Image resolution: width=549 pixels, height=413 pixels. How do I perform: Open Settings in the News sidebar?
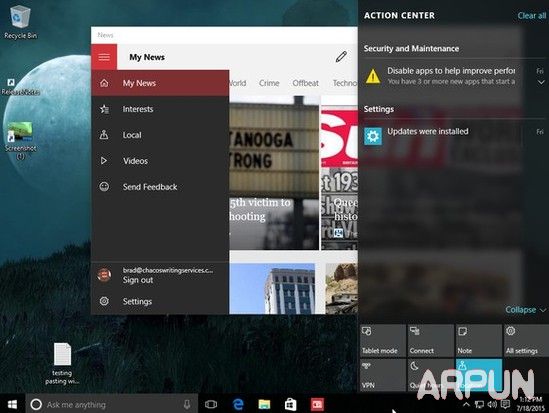tap(160, 301)
